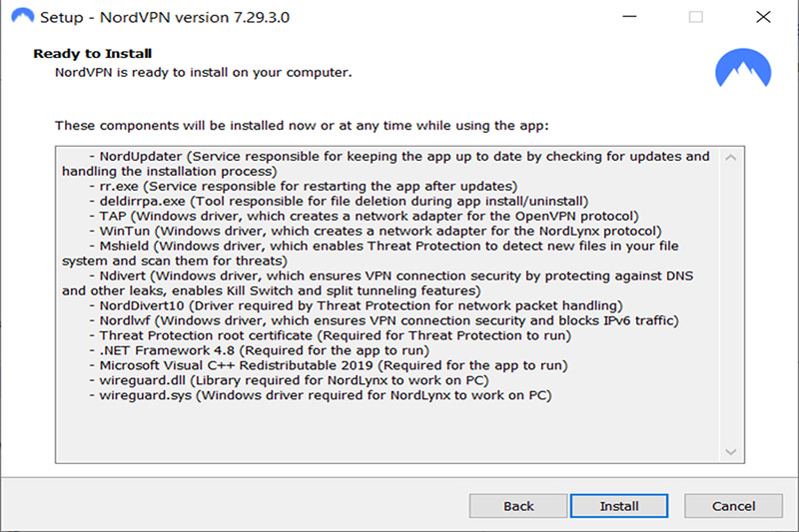Select the deldirrpa.exe component line
This screenshot has height=532, width=799.
coord(339,201)
